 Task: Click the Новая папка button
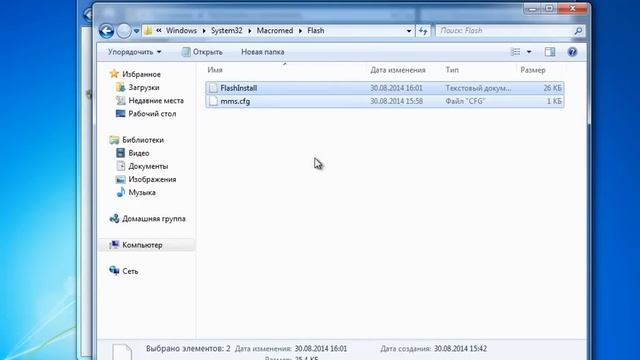tap(262, 52)
